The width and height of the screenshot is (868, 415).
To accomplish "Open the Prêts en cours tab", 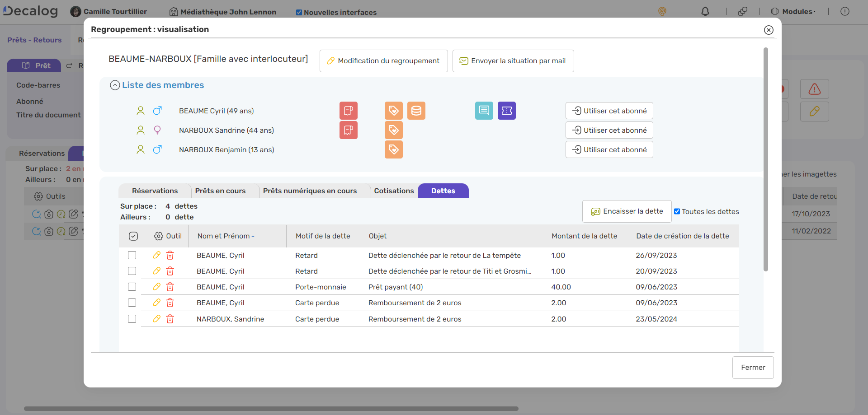I will [220, 191].
